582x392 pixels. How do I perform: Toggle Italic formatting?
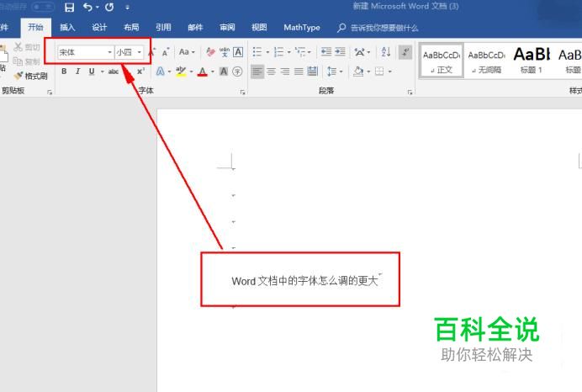coord(77,72)
